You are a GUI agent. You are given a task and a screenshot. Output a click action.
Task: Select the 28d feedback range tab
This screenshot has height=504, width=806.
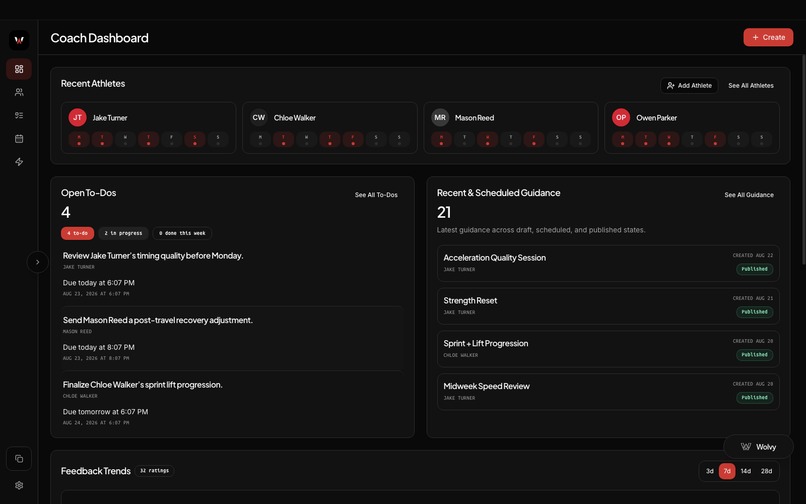766,471
